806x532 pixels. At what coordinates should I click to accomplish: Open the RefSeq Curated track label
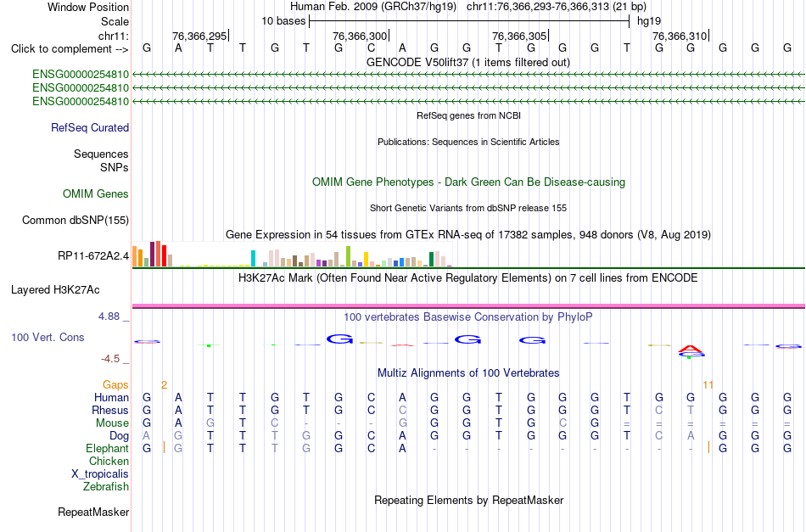[x=90, y=127]
